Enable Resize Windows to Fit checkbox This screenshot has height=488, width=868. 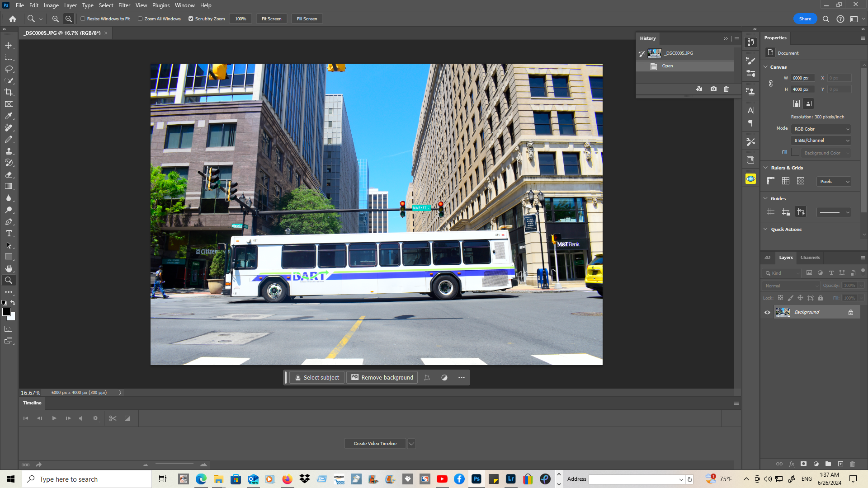(x=83, y=19)
